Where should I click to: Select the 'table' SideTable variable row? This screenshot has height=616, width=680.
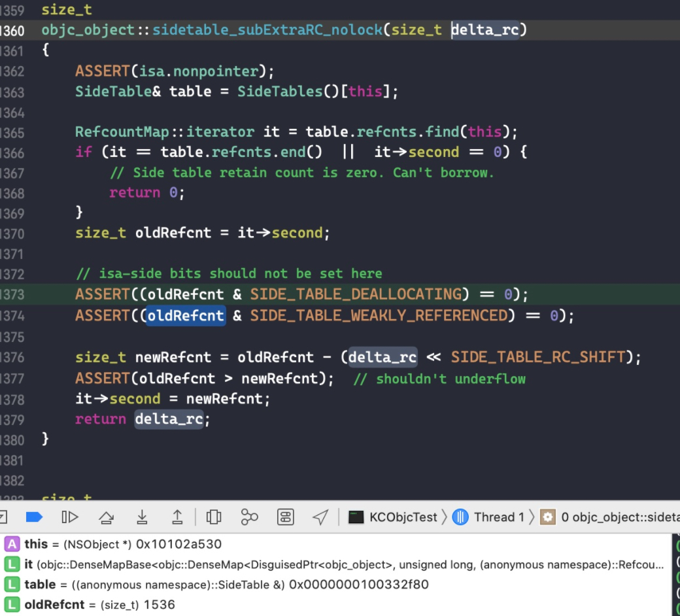pyautogui.click(x=335, y=585)
